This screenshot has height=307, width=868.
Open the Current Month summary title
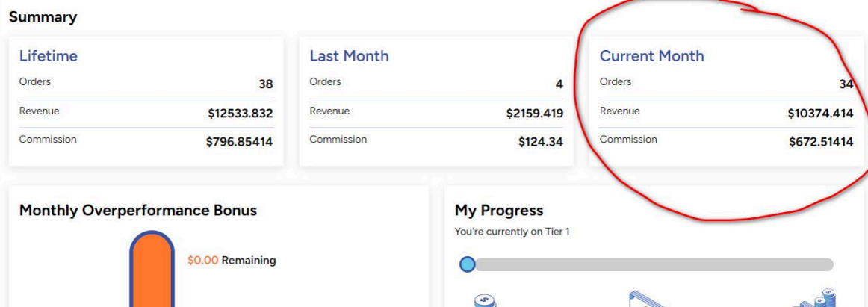pyautogui.click(x=651, y=56)
